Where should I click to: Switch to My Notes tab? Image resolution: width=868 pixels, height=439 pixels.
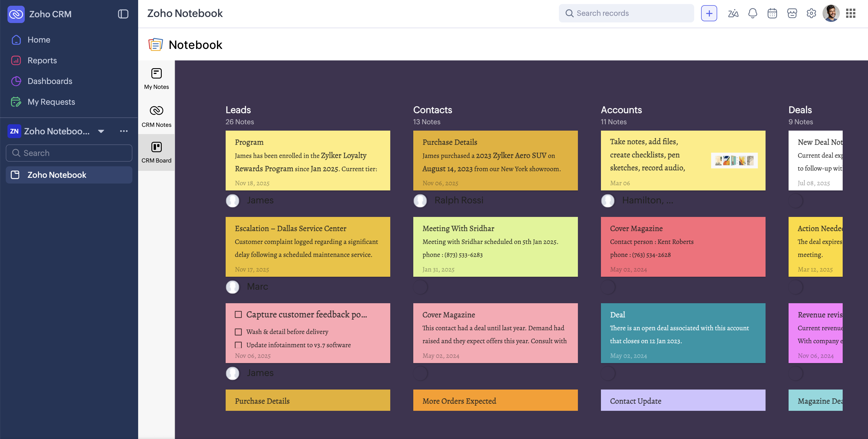click(156, 79)
